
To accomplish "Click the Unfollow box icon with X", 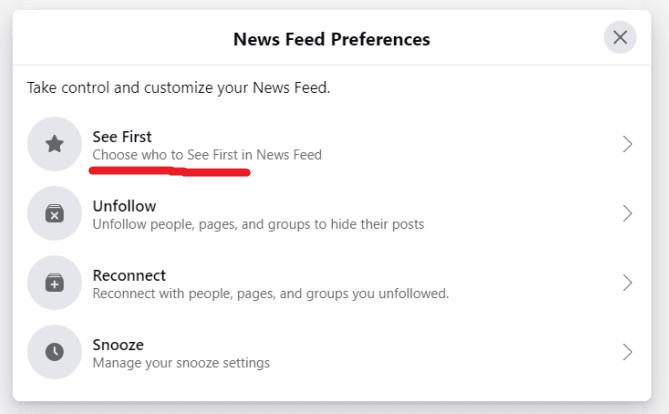I will click(x=54, y=214).
